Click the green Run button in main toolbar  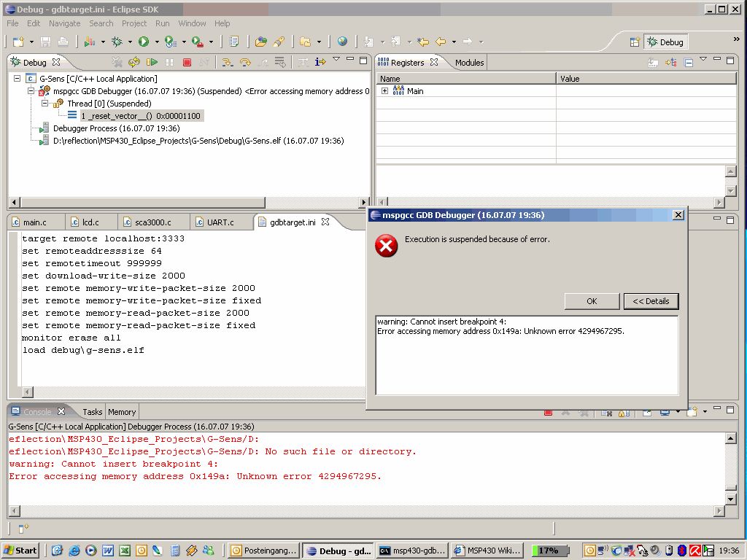144,42
